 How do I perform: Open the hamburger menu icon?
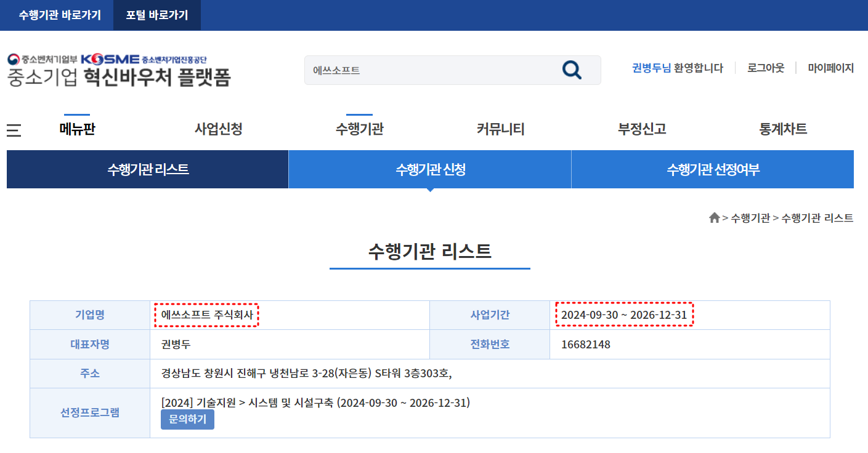pyautogui.click(x=14, y=130)
